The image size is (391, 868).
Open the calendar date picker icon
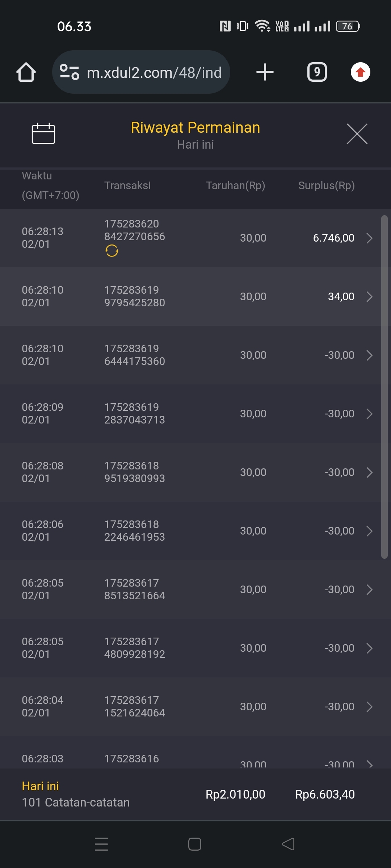[x=43, y=133]
